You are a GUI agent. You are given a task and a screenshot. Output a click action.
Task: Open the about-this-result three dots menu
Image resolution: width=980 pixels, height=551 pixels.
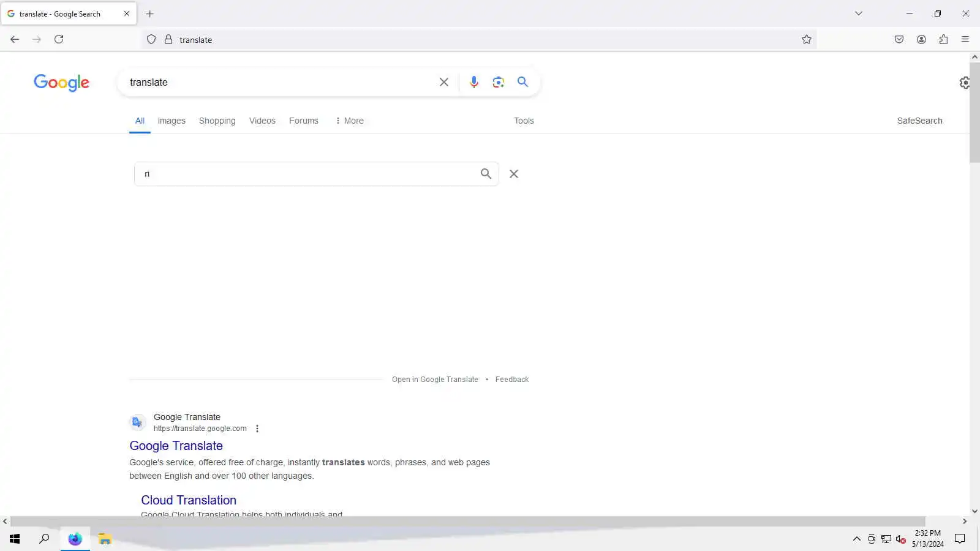click(x=257, y=429)
